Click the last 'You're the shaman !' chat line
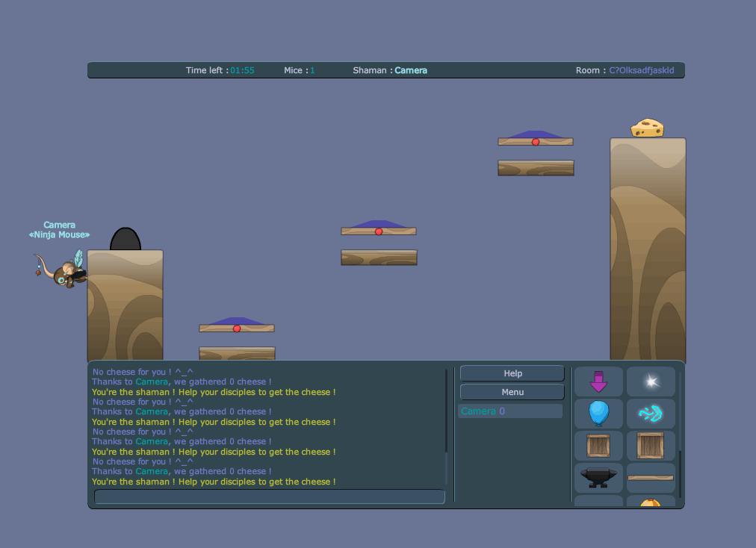This screenshot has height=548, width=756. (214, 482)
